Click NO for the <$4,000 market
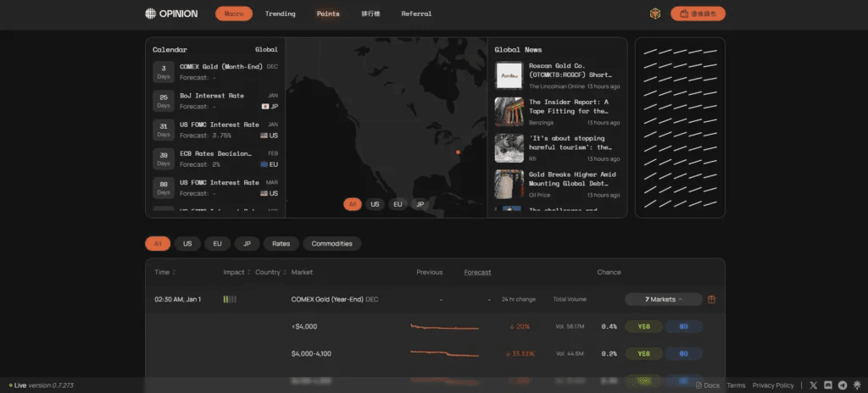This screenshot has width=868, height=393. pos(684,327)
